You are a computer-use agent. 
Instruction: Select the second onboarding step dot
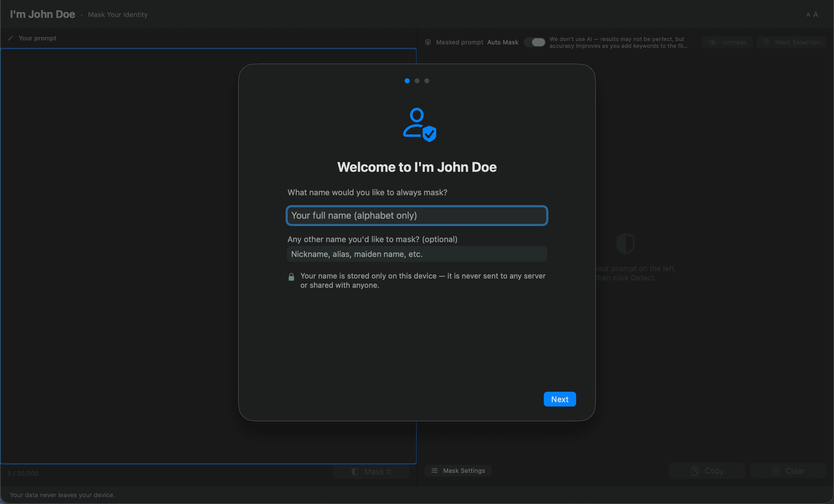417,81
